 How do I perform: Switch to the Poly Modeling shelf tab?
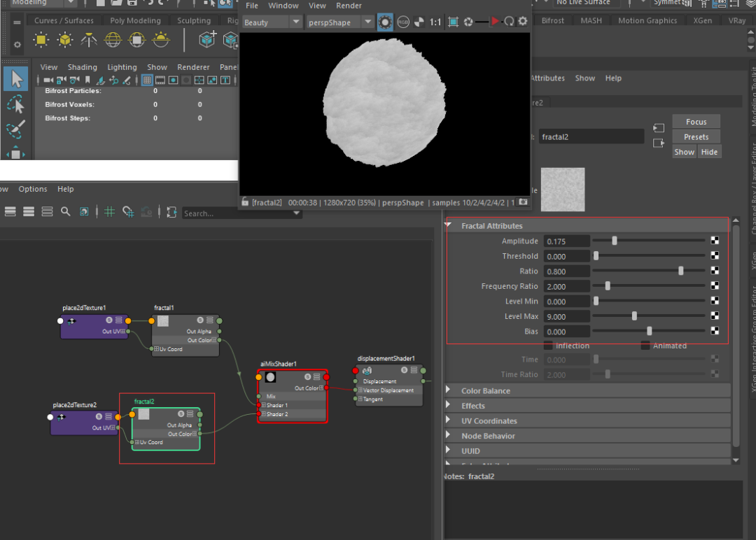click(x=135, y=21)
